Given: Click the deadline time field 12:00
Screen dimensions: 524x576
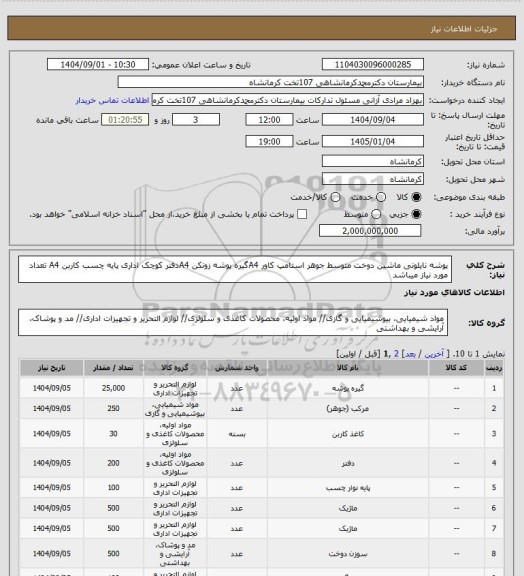Looking at the screenshot, I should click(x=269, y=120).
